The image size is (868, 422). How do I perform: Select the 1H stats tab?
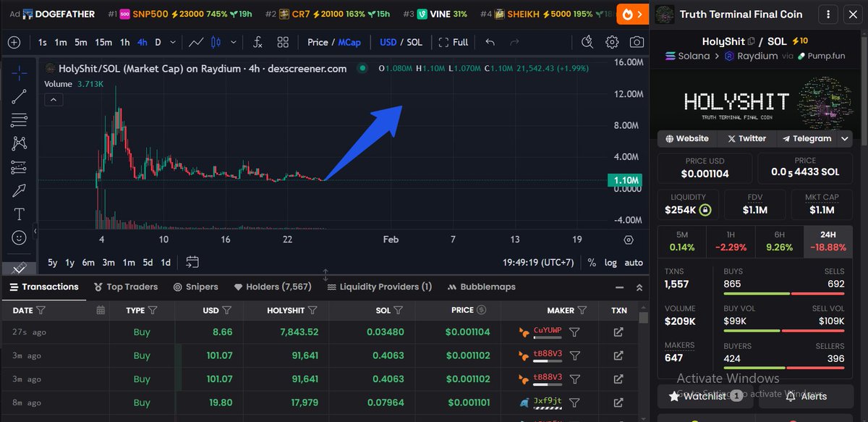[731, 240]
